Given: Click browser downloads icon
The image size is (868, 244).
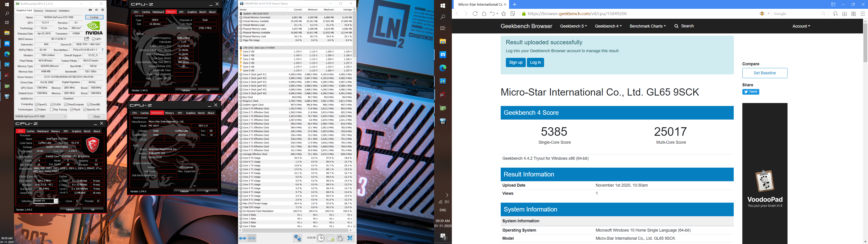Looking at the screenshot, I should point(844,14).
